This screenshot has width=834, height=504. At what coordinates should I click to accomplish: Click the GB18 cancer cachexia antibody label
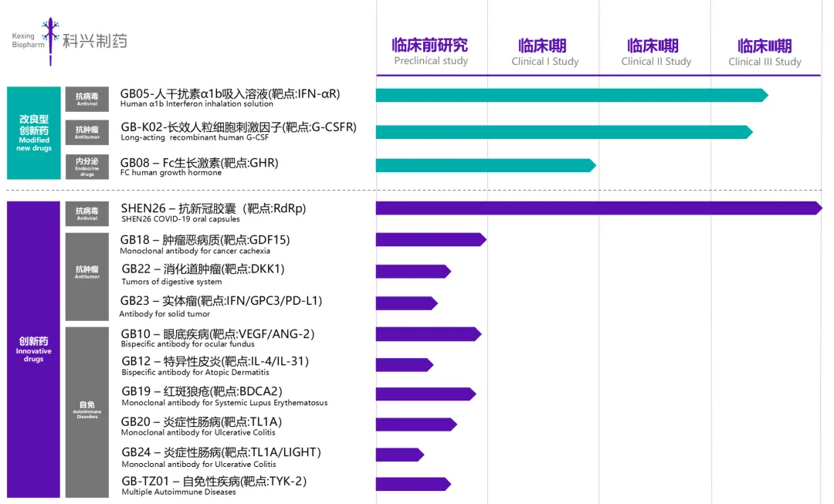coord(205,244)
